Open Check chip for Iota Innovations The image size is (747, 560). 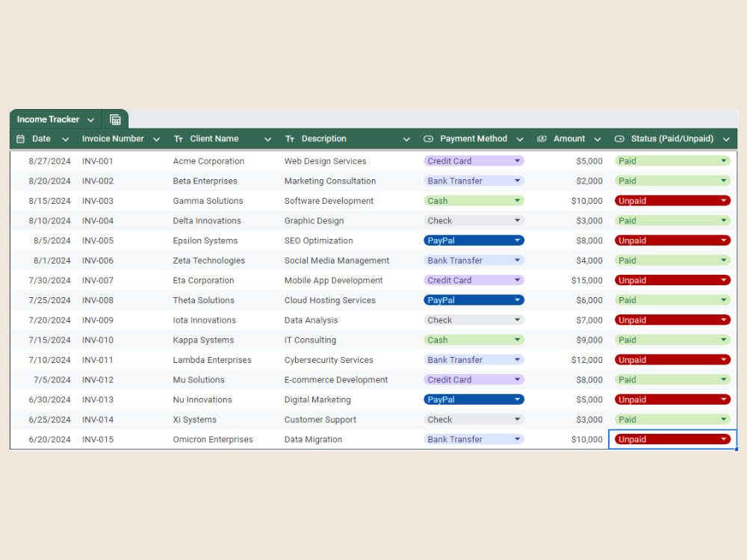click(474, 320)
